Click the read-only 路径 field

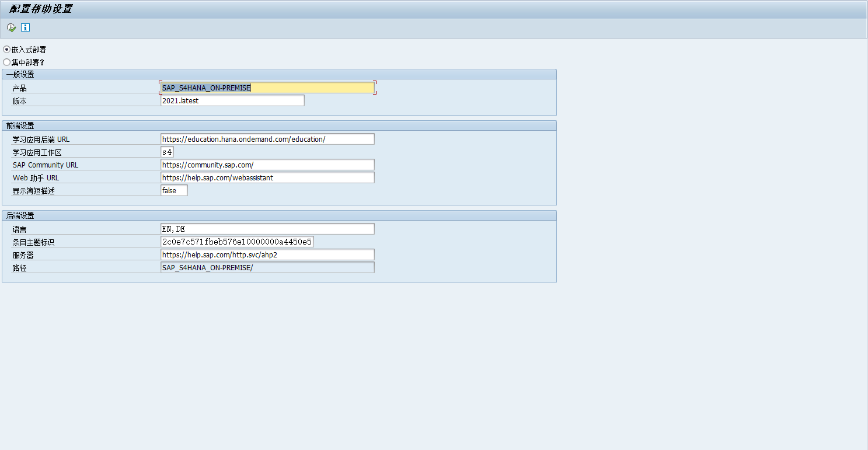pyautogui.click(x=267, y=267)
